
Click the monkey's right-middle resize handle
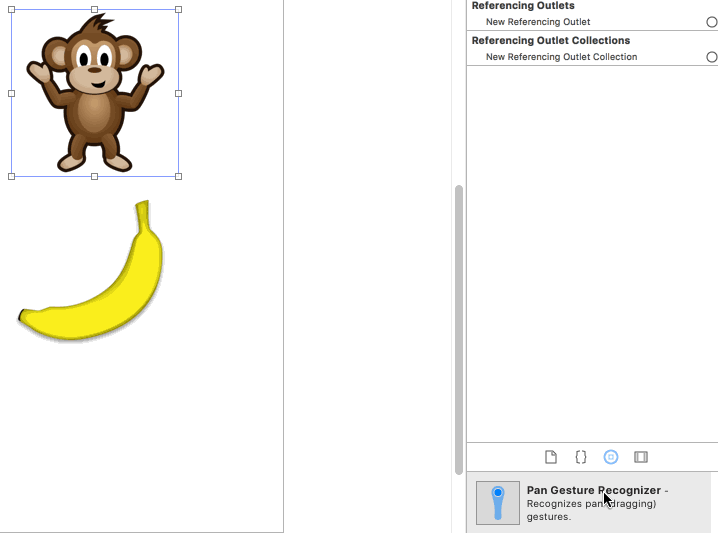click(x=178, y=93)
